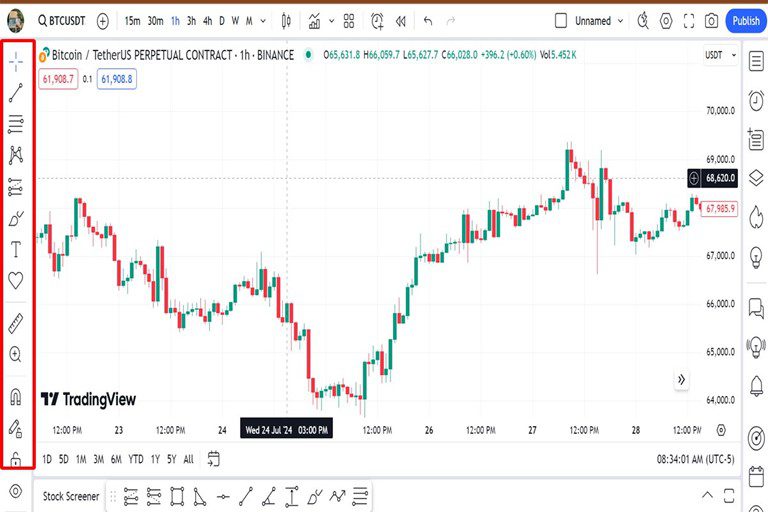
Task: Open the price scale settings gear
Action: coord(720,430)
